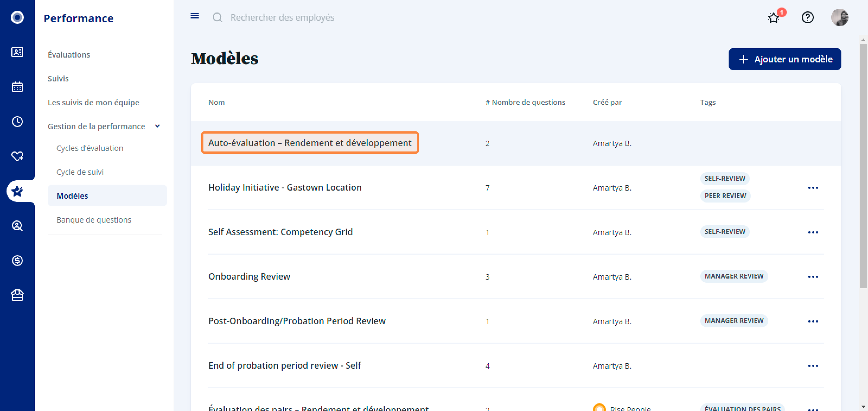Click the Rise logo icon in sidebar
The height and width of the screenshot is (411, 868).
[x=17, y=17]
